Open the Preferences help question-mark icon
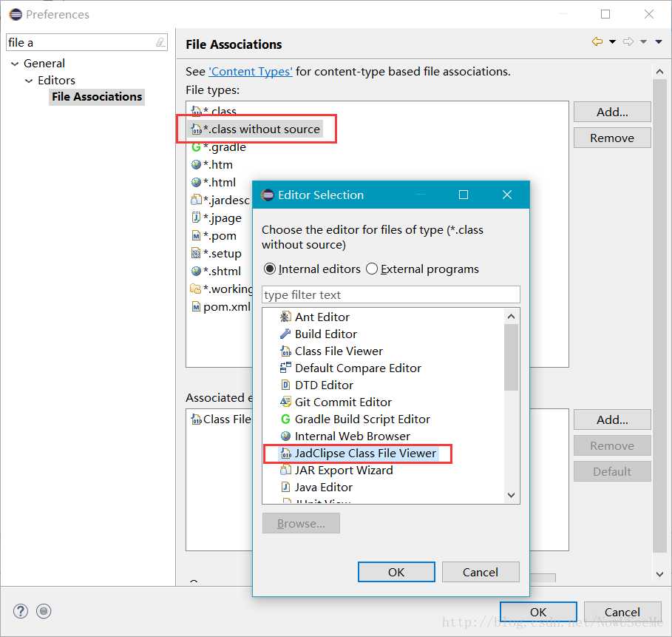Screen dimensions: 672x637 click(21, 611)
